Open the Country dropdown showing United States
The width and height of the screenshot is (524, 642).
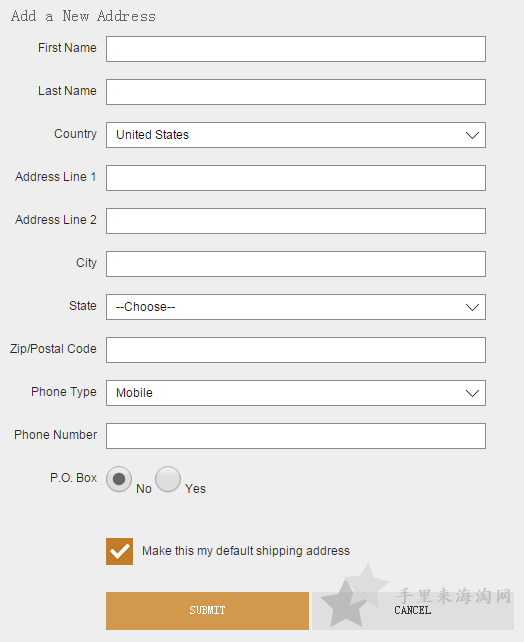(x=296, y=135)
